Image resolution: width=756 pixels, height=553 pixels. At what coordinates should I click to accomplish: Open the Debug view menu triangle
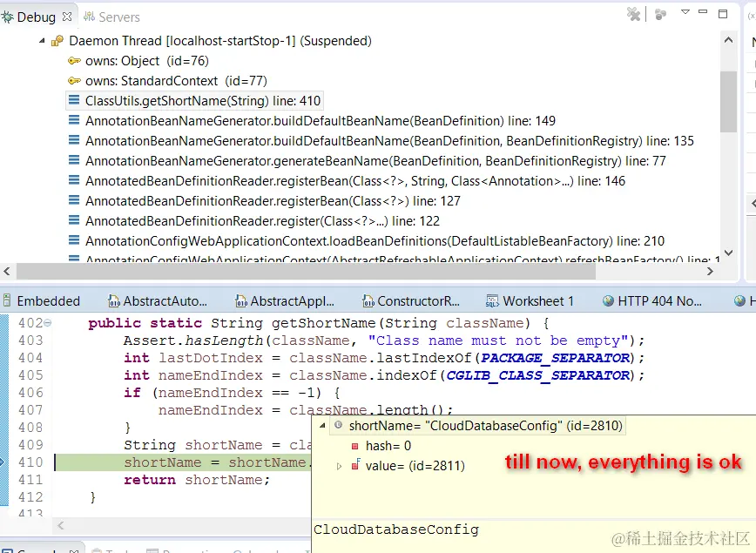tap(685, 12)
